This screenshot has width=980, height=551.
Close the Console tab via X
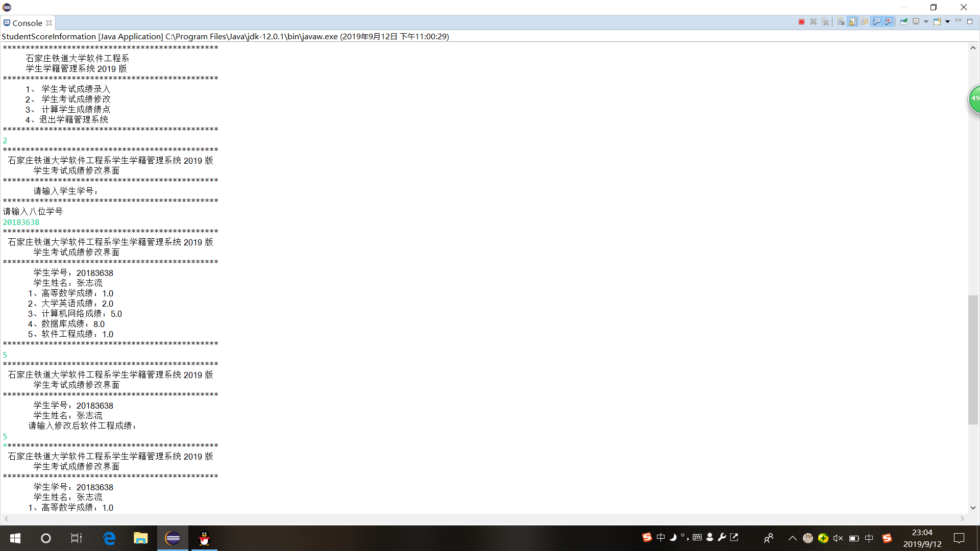coord(49,23)
